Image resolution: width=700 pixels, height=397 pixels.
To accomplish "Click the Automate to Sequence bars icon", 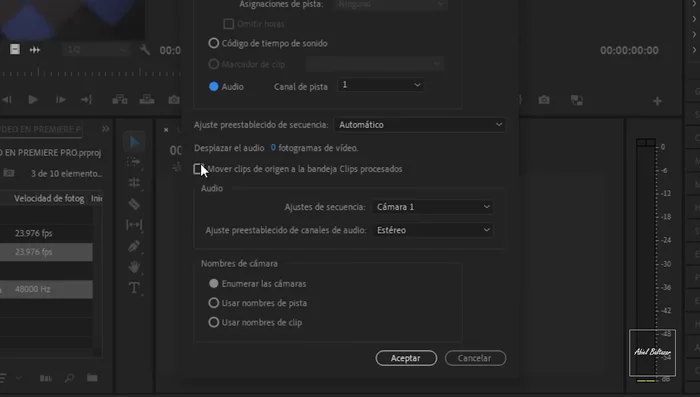I will 46,378.
